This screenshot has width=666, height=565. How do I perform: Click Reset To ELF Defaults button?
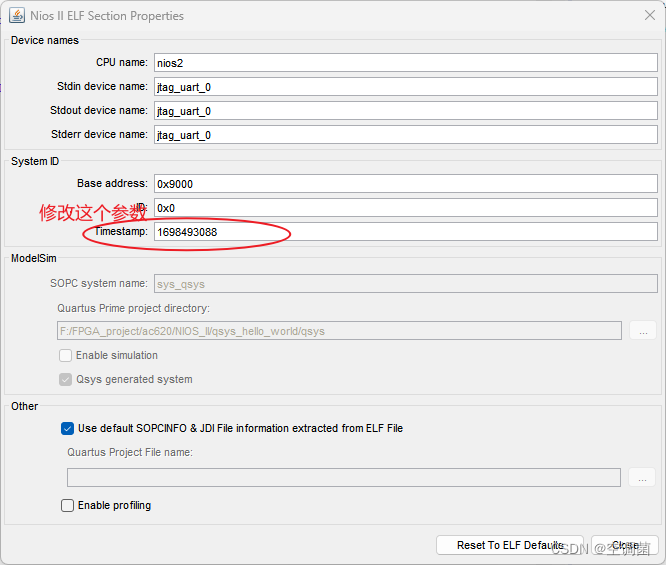(510, 545)
